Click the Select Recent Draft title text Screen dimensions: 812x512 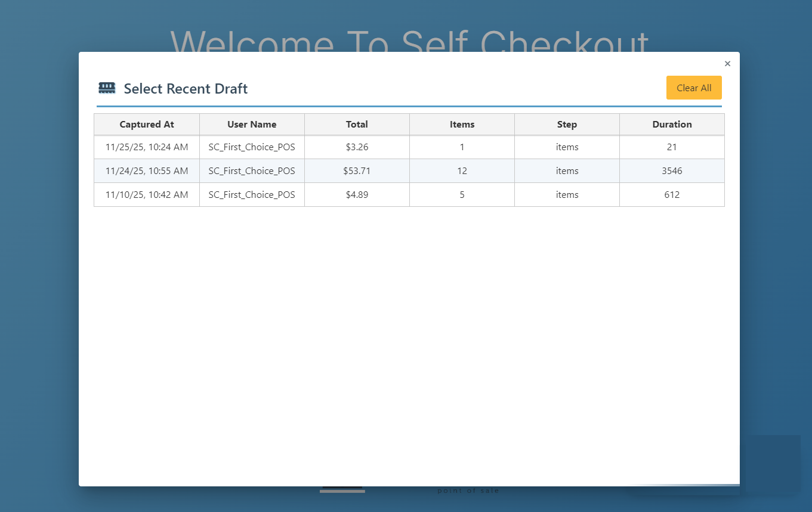[x=186, y=89]
